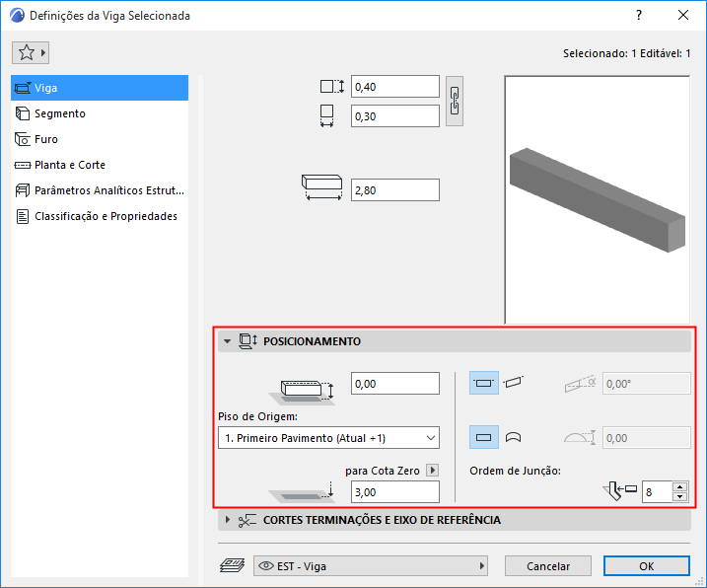The image size is (707, 588).
Task: Click the elevation to zero icon
Action: click(x=302, y=492)
